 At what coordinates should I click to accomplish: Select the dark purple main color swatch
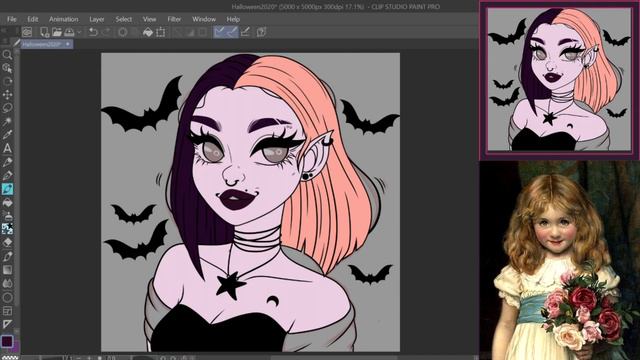tap(7, 341)
